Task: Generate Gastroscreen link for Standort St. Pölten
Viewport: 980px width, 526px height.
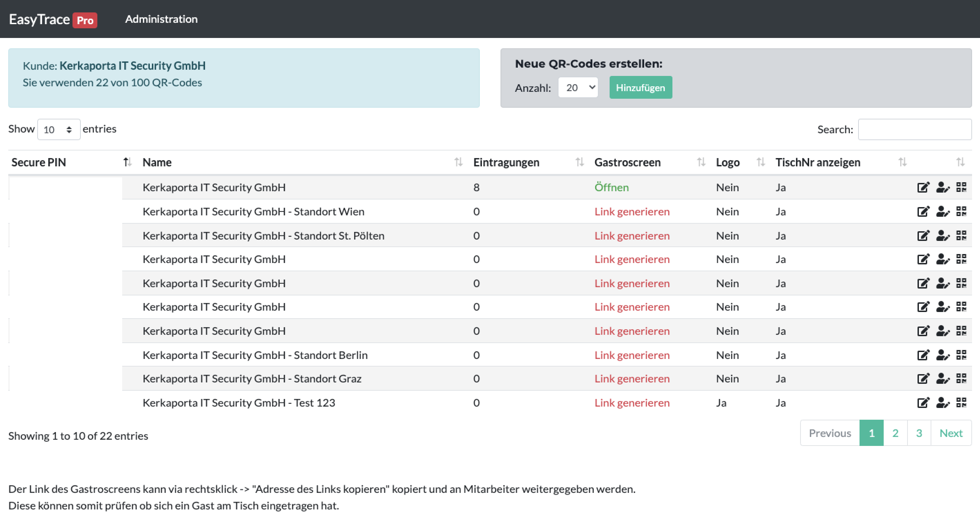Action: [x=632, y=235]
